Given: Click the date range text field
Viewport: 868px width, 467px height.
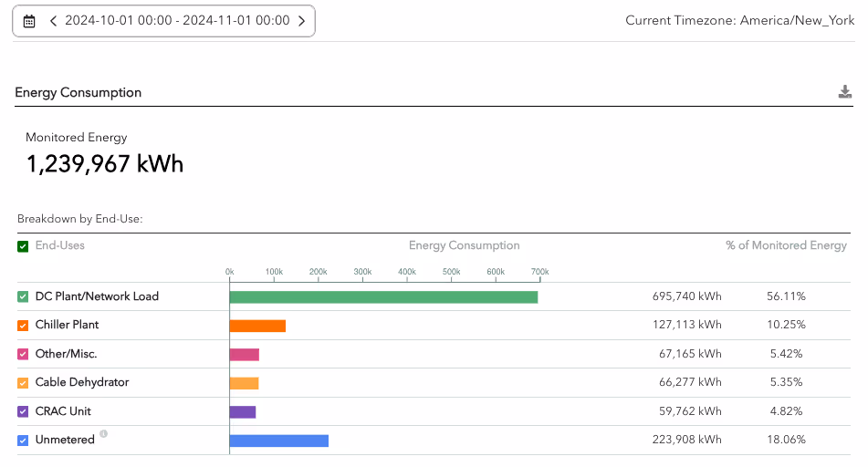Looking at the screenshot, I should 177,20.
